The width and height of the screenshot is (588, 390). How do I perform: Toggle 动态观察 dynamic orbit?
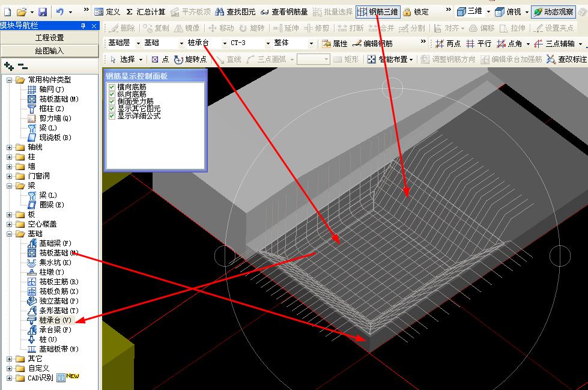(x=554, y=12)
